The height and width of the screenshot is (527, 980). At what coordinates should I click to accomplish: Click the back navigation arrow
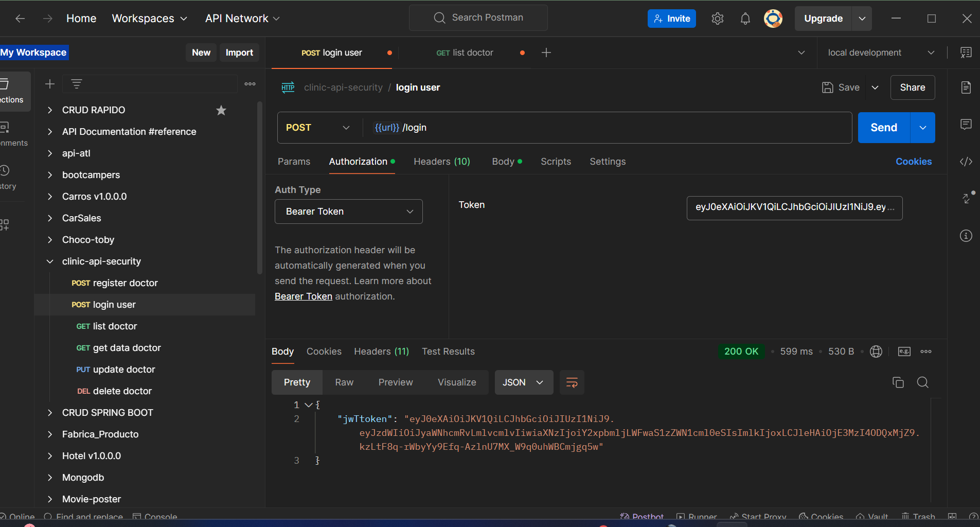click(20, 19)
